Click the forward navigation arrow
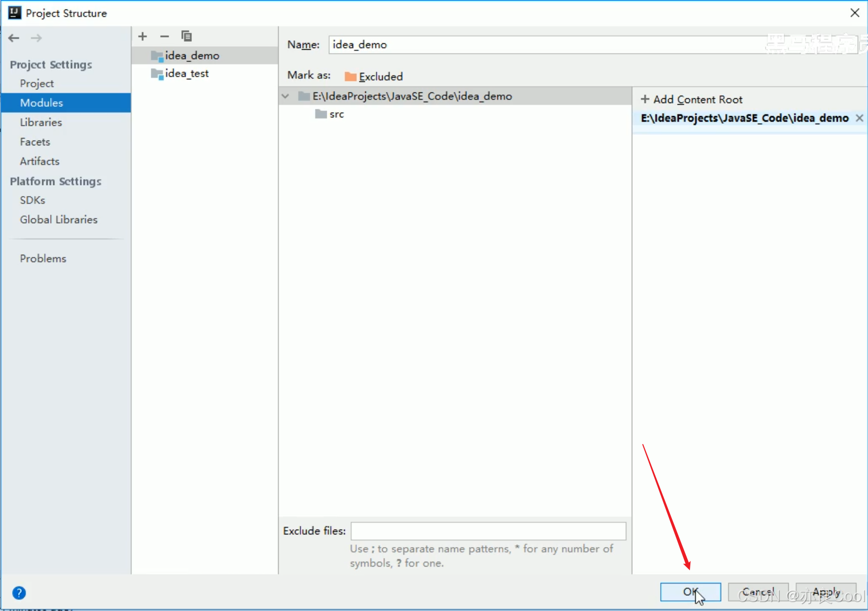 tap(36, 38)
